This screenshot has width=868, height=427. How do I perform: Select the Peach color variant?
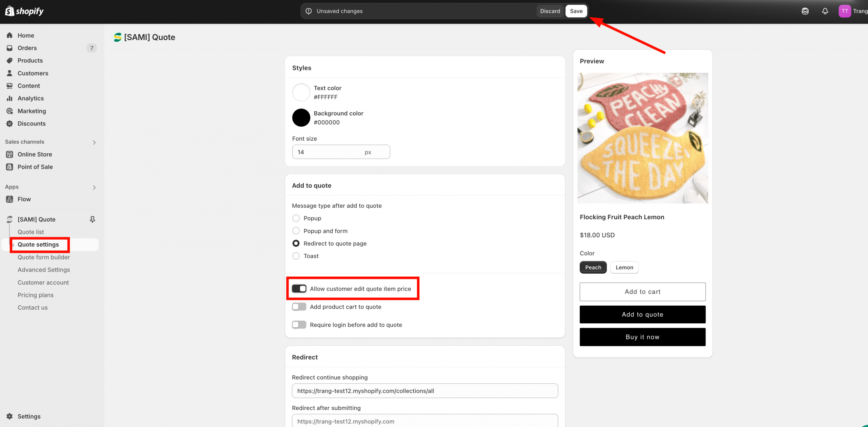(x=593, y=267)
